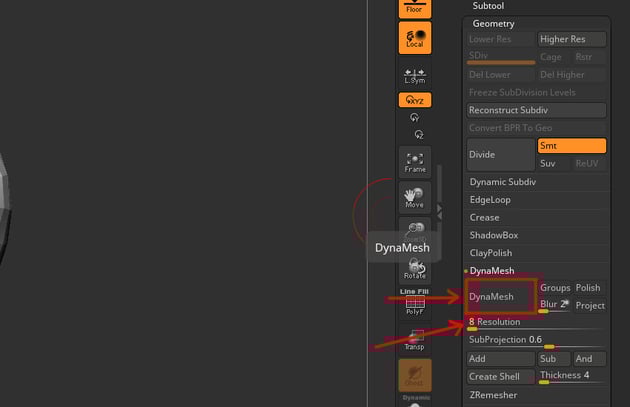The height and width of the screenshot is (407, 630).
Task: Toggle XYZ rotation mode
Action: click(x=415, y=100)
